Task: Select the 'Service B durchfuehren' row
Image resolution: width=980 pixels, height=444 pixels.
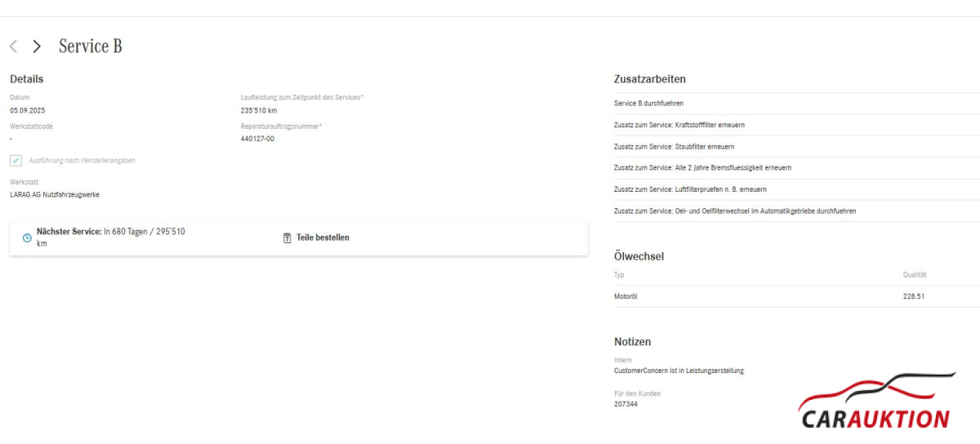Action: [x=648, y=104]
